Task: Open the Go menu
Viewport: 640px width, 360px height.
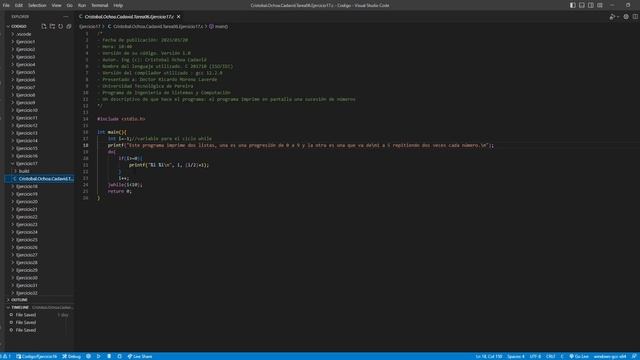Action: 69,5
